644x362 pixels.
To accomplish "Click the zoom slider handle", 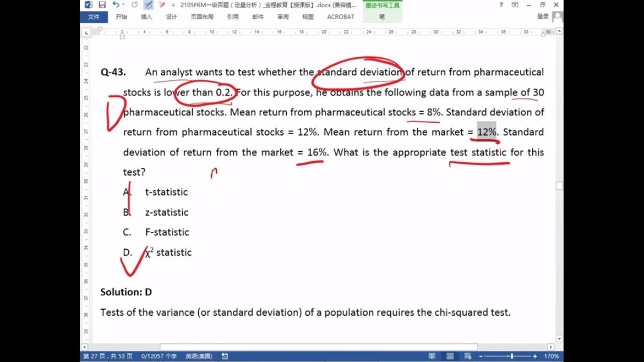I will point(512,356).
